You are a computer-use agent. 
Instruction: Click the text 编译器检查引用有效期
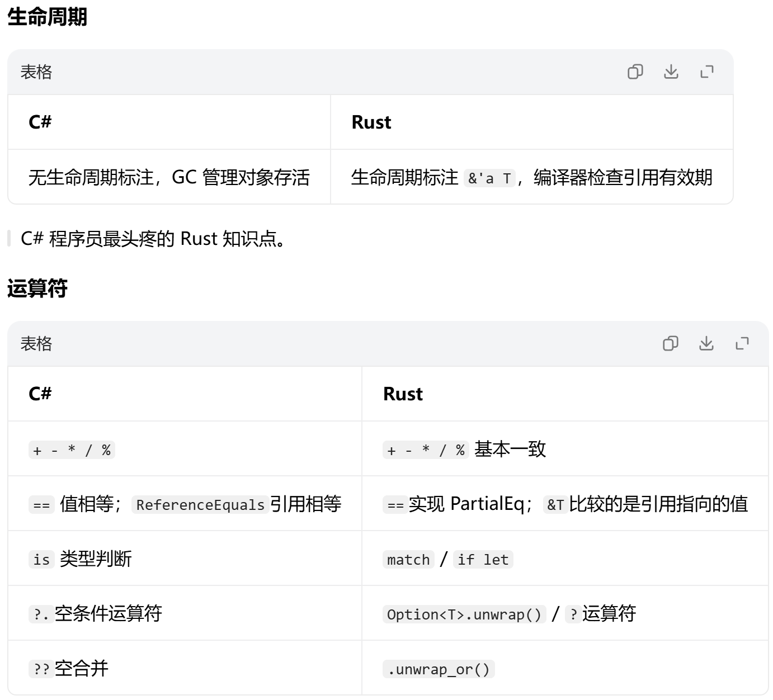623,177
